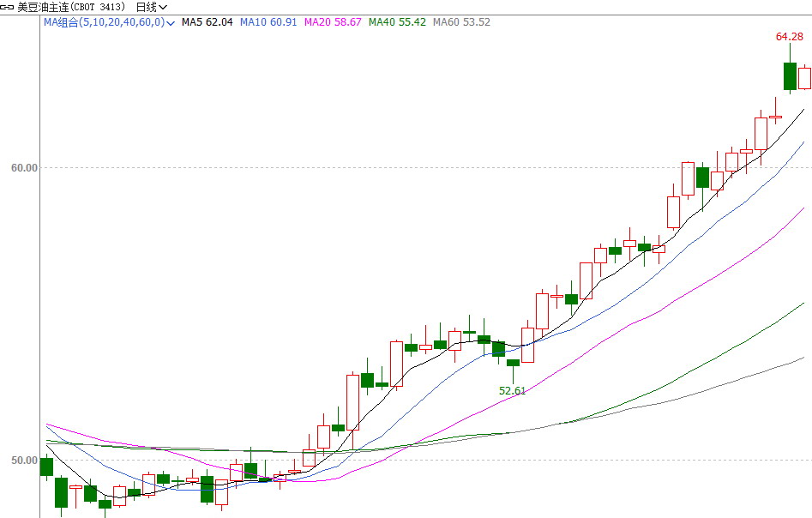Image resolution: width=812 pixels, height=518 pixels.
Task: Click the 64.28 high price marker
Action: pyautogui.click(x=789, y=37)
